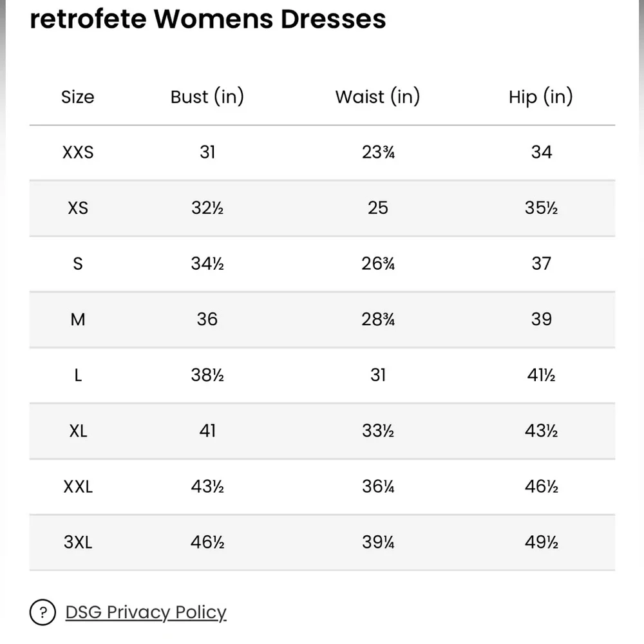The height and width of the screenshot is (644, 644).
Task: Click the S size row label
Action: click(78, 263)
